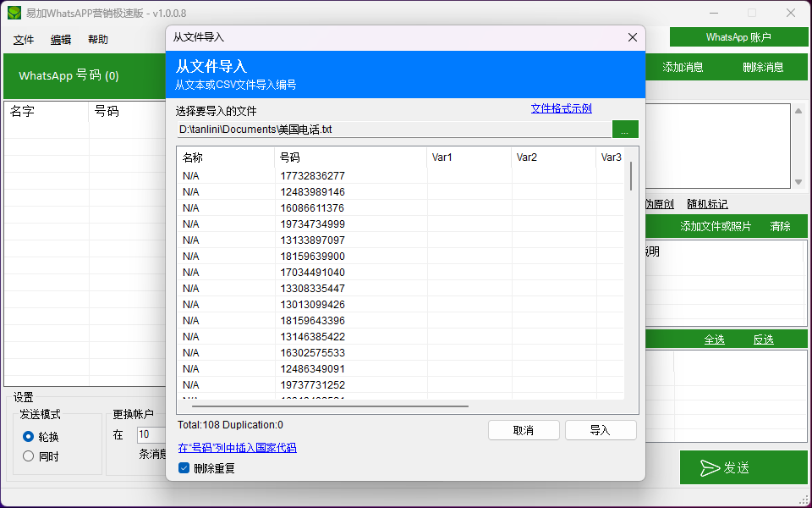
Task: Select the row with number 13133897097
Action: pyautogui.click(x=401, y=240)
